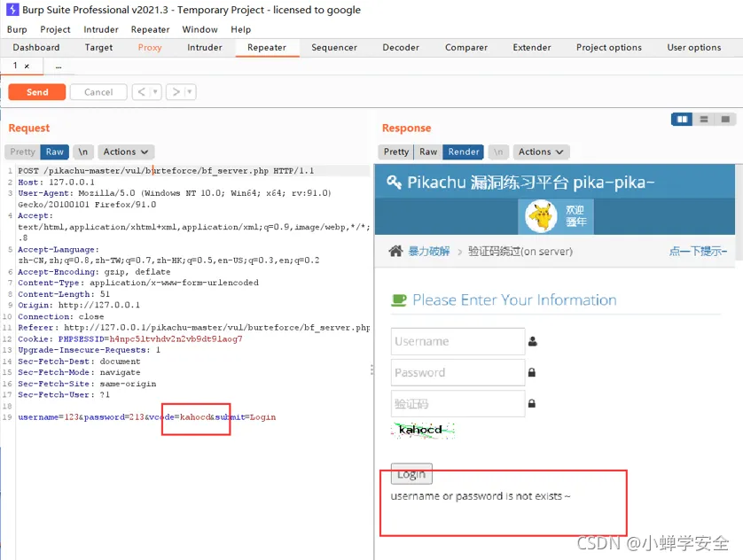743x560 pixels.
Task: Open the Burp menu
Action: click(17, 29)
